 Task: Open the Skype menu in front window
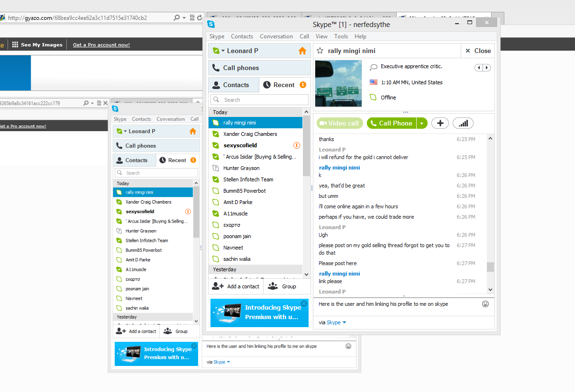(x=217, y=36)
